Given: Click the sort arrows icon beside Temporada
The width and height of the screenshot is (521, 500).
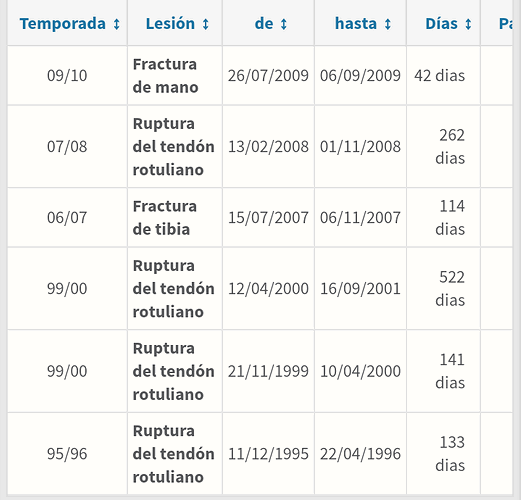Looking at the screenshot, I should (116, 24).
